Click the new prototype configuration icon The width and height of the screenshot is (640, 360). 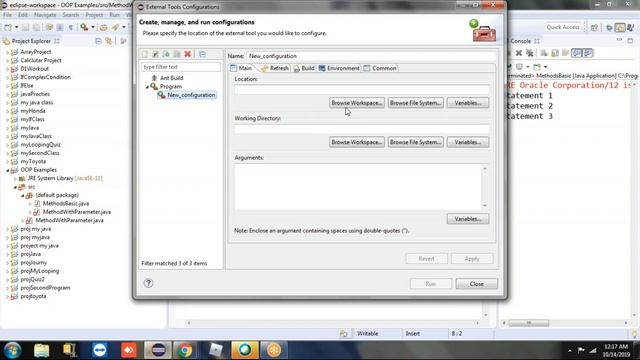pyautogui.click(x=156, y=54)
